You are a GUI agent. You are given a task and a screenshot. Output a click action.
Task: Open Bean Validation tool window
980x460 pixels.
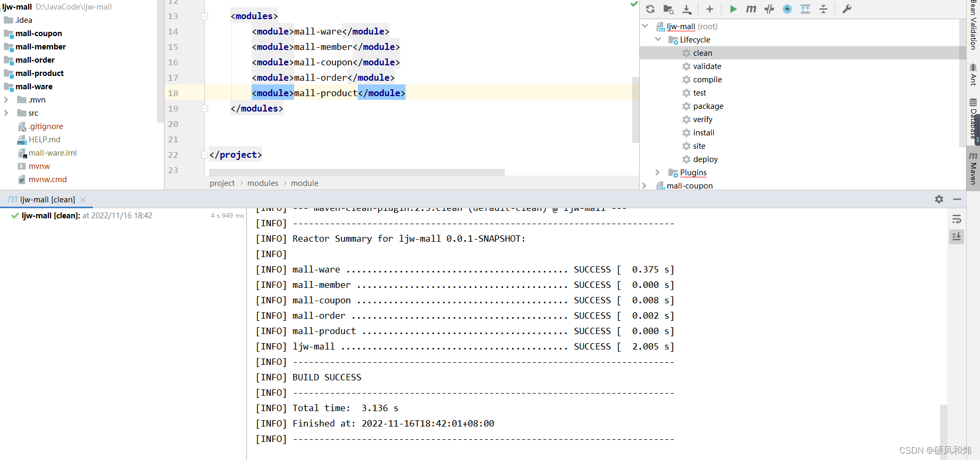(x=973, y=24)
